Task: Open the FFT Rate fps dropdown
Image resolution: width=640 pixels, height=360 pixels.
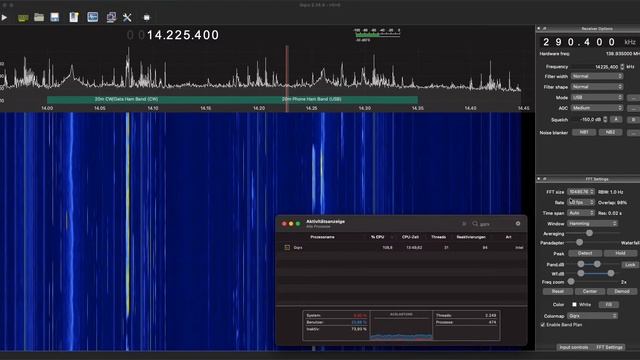Action: tap(581, 202)
